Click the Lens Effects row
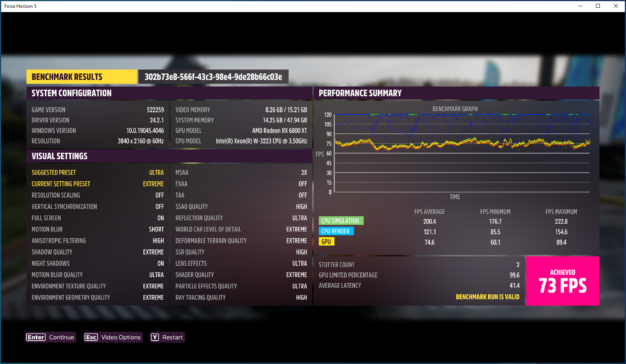626x364 pixels. point(241,263)
